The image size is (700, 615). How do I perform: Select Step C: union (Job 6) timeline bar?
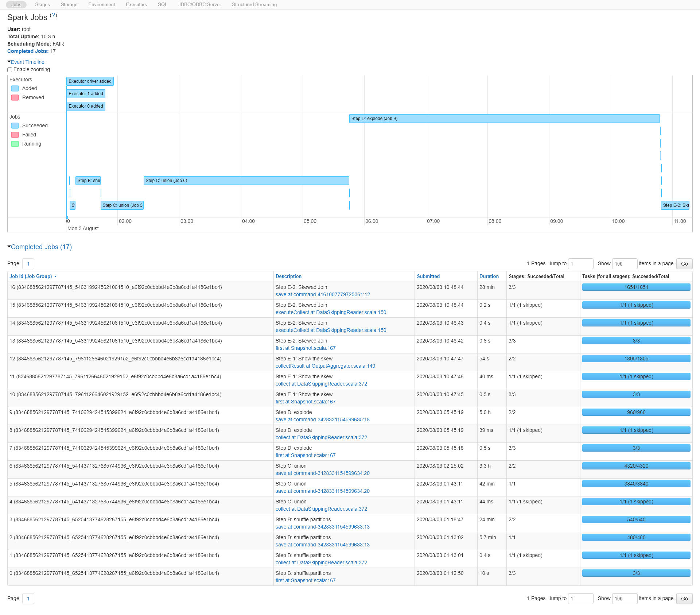point(246,181)
